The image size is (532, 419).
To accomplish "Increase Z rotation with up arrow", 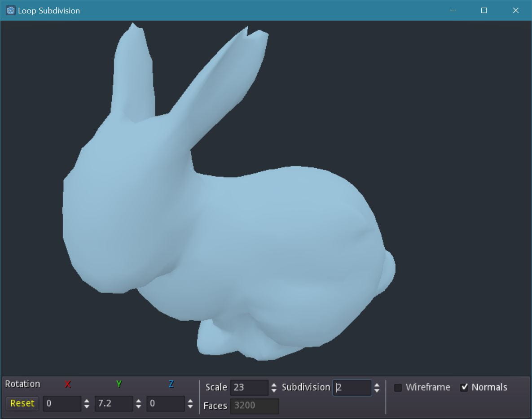I will [x=190, y=401].
